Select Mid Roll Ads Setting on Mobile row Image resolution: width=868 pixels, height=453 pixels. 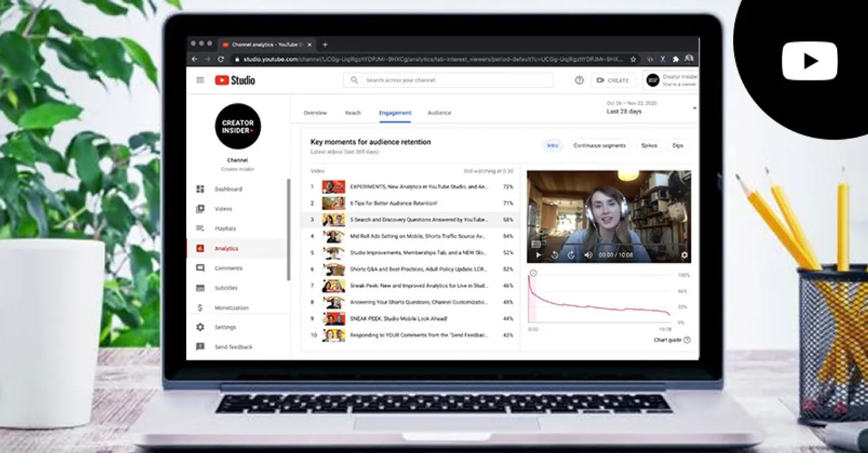tap(410, 236)
